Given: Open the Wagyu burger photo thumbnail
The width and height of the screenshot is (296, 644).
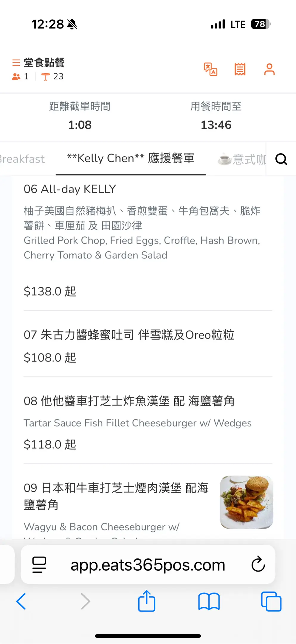Looking at the screenshot, I should pos(247,502).
